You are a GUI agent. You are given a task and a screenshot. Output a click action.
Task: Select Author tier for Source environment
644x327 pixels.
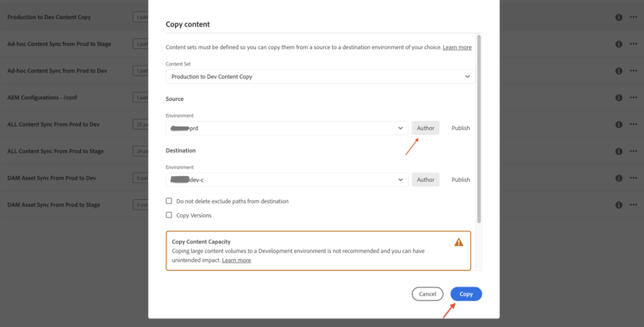click(426, 128)
